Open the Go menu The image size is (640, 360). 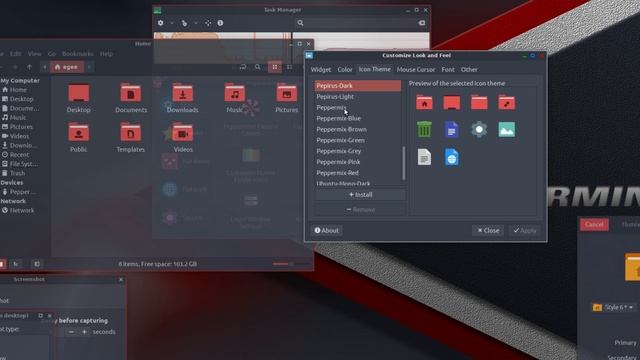pos(52,53)
